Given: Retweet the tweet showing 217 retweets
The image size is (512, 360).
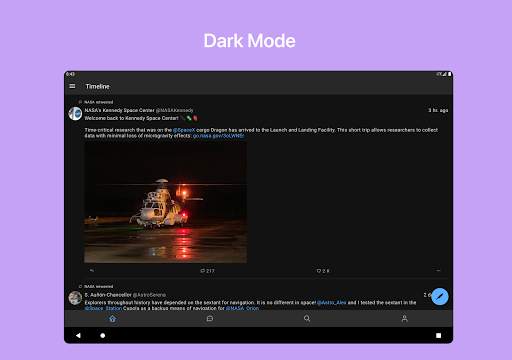Looking at the screenshot, I should (x=207, y=271).
